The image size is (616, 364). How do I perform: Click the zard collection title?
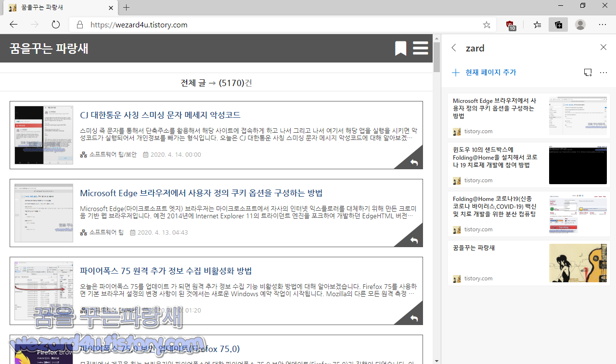tap(475, 48)
